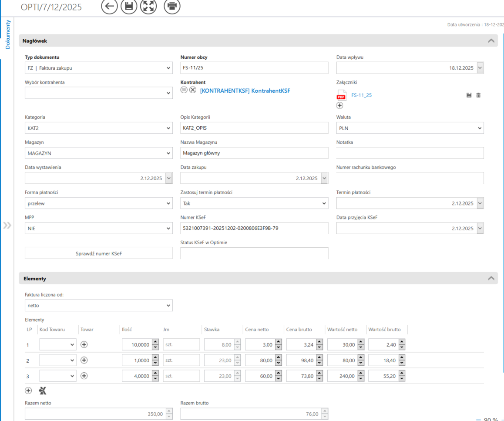
Task: Download attachment FS-11_25 with the disk icon
Action: tap(469, 95)
